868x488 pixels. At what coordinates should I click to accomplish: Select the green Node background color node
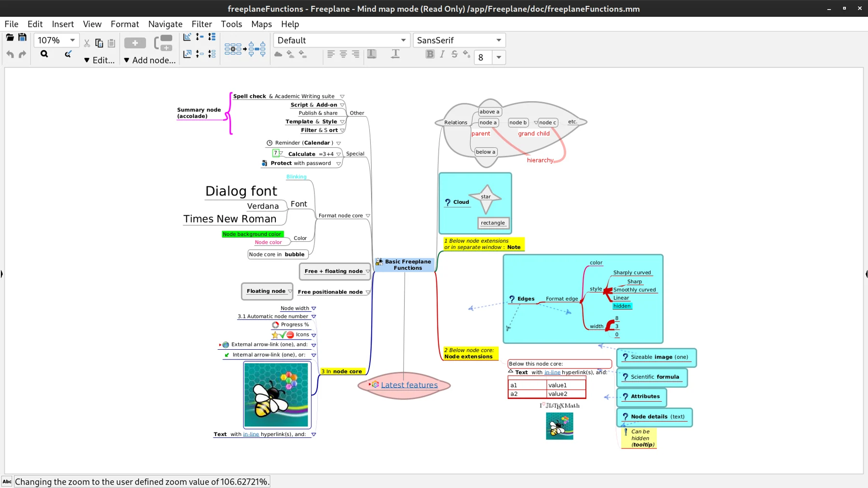tap(252, 234)
